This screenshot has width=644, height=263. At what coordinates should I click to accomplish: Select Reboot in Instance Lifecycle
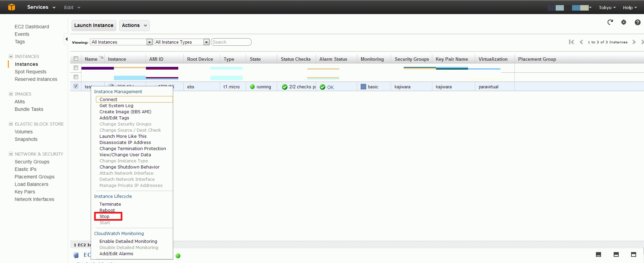[107, 210]
